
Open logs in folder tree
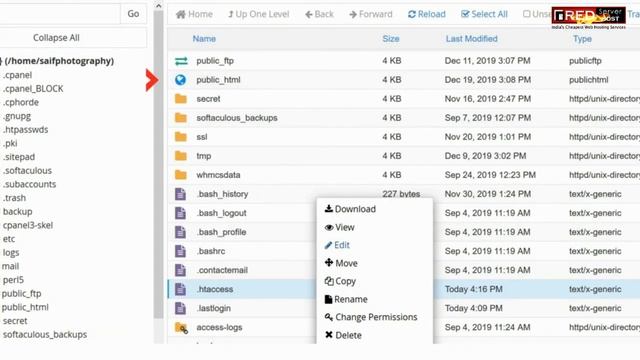(x=11, y=253)
